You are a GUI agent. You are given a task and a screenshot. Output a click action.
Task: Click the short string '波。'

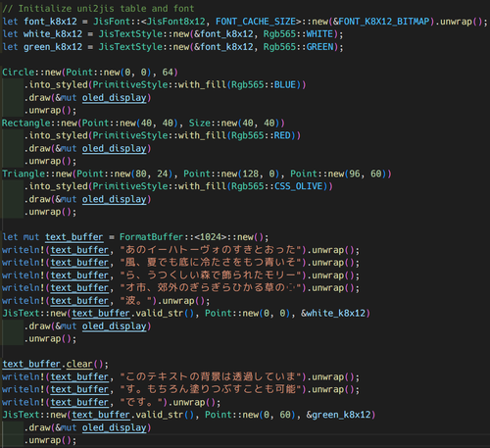[136, 301]
